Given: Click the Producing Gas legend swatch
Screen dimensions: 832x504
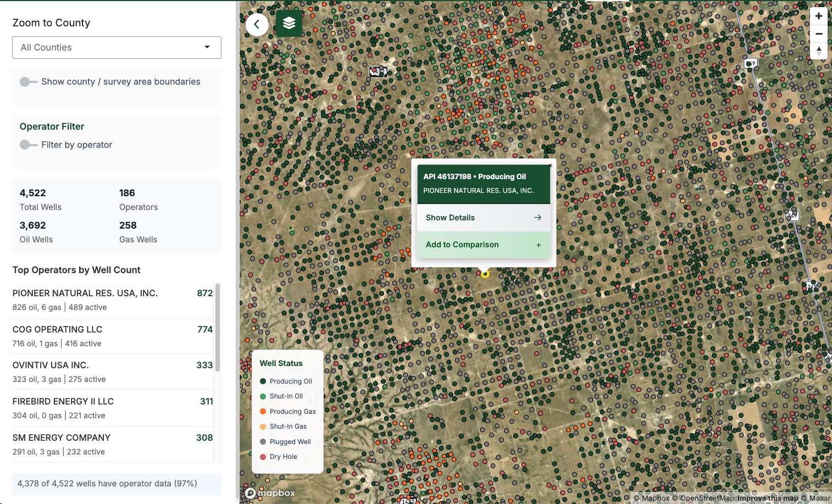Looking at the screenshot, I should coord(263,411).
